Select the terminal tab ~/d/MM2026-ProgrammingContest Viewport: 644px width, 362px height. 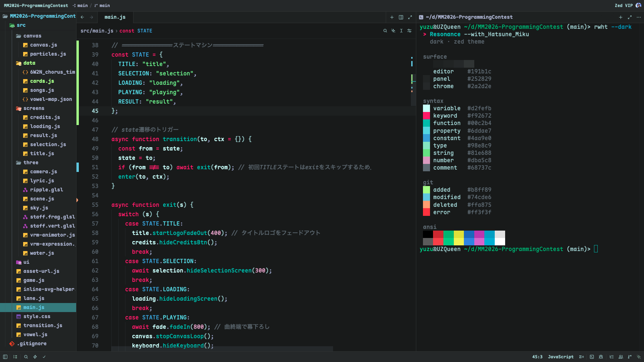click(x=466, y=17)
